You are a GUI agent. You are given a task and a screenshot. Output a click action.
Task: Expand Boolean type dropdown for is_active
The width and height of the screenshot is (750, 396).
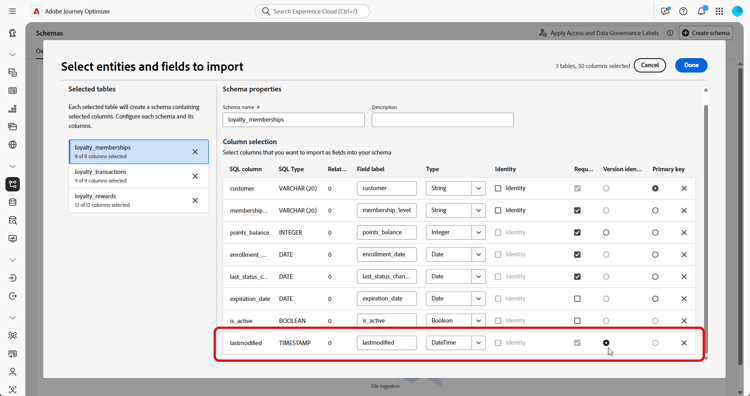[478, 320]
